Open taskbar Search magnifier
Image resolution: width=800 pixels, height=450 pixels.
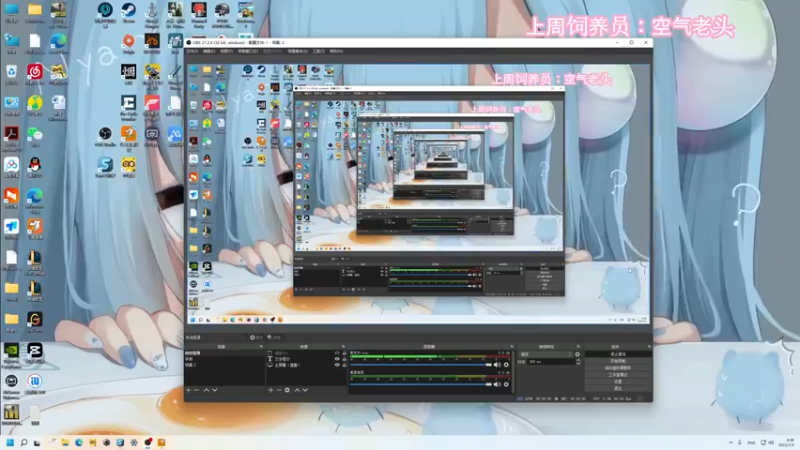(23, 442)
